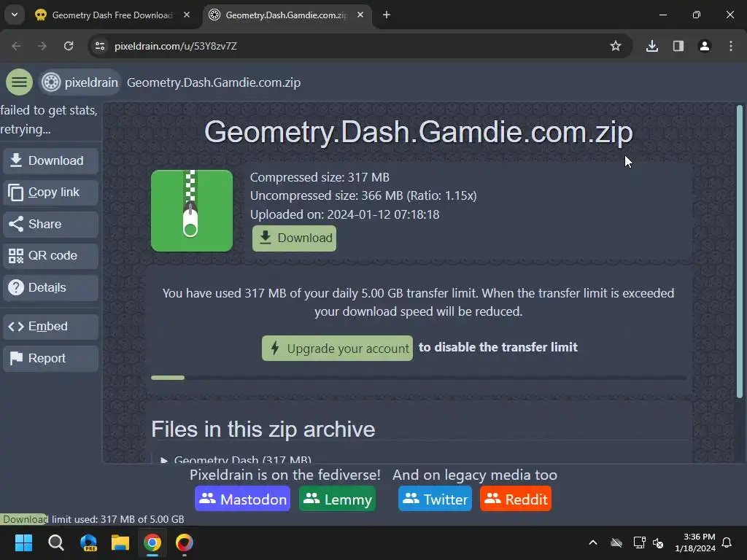Click the pixeldrain logo button
The image size is (747, 560).
click(80, 82)
